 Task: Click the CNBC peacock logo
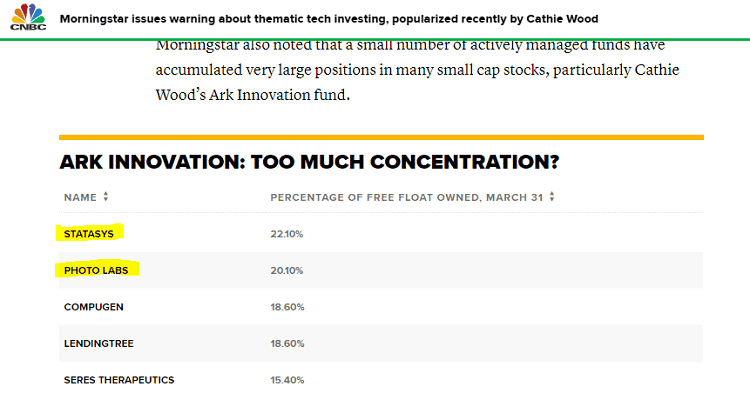(x=28, y=17)
